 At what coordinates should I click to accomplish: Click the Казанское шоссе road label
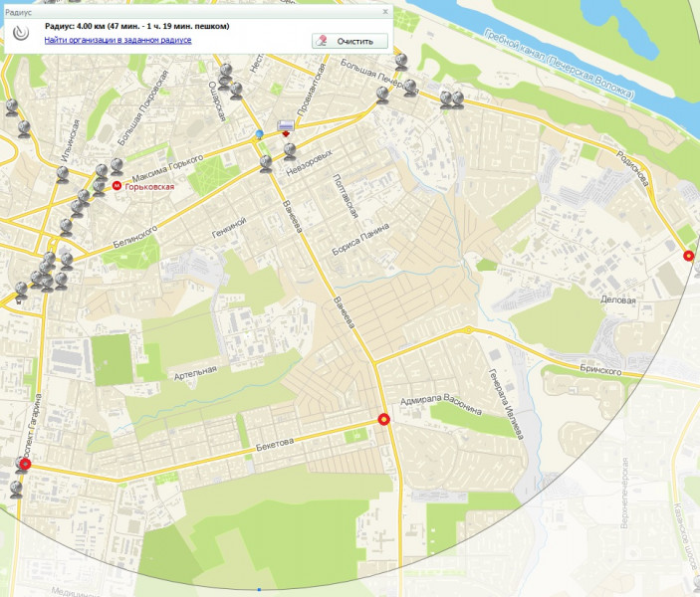pyautogui.click(x=685, y=537)
